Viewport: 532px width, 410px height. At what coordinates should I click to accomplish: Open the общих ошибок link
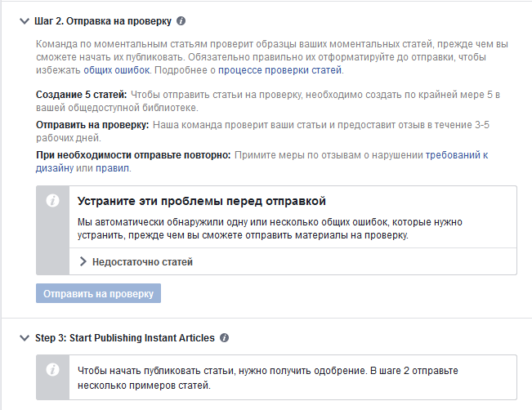[116, 70]
